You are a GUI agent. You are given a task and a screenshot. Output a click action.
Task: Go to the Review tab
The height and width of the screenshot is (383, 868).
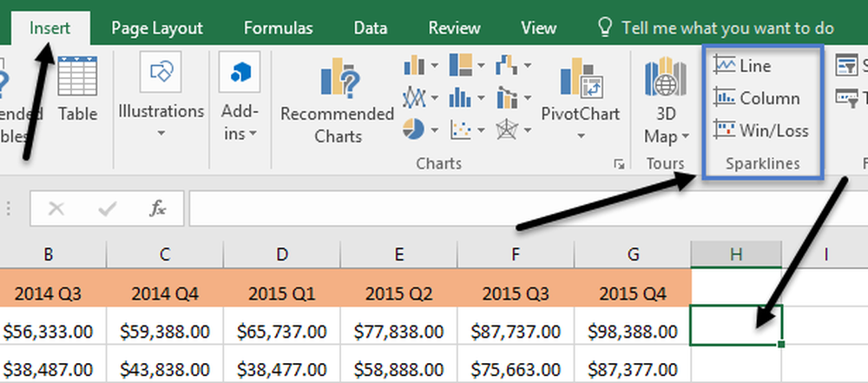coord(455,28)
